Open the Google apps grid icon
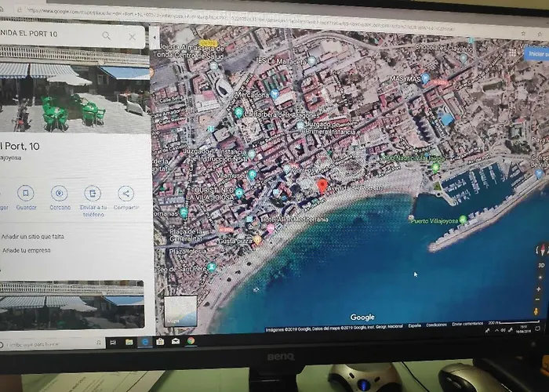This screenshot has width=549, height=392. tap(512, 53)
